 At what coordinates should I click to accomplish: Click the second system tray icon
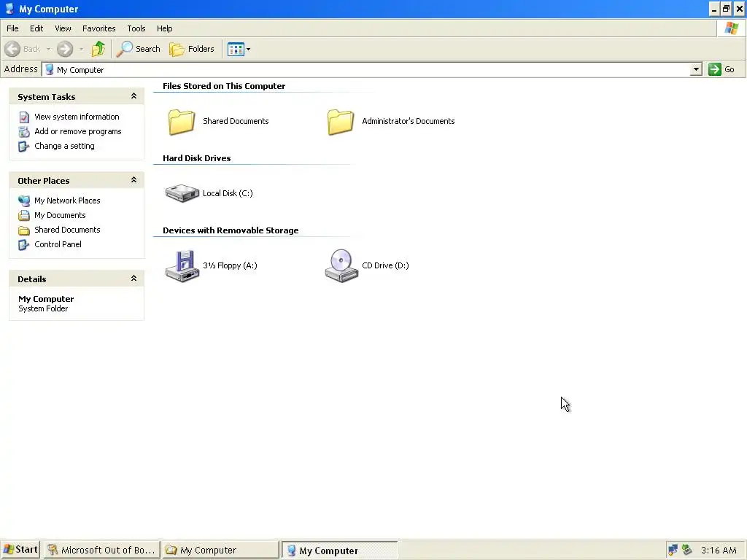[x=686, y=550]
